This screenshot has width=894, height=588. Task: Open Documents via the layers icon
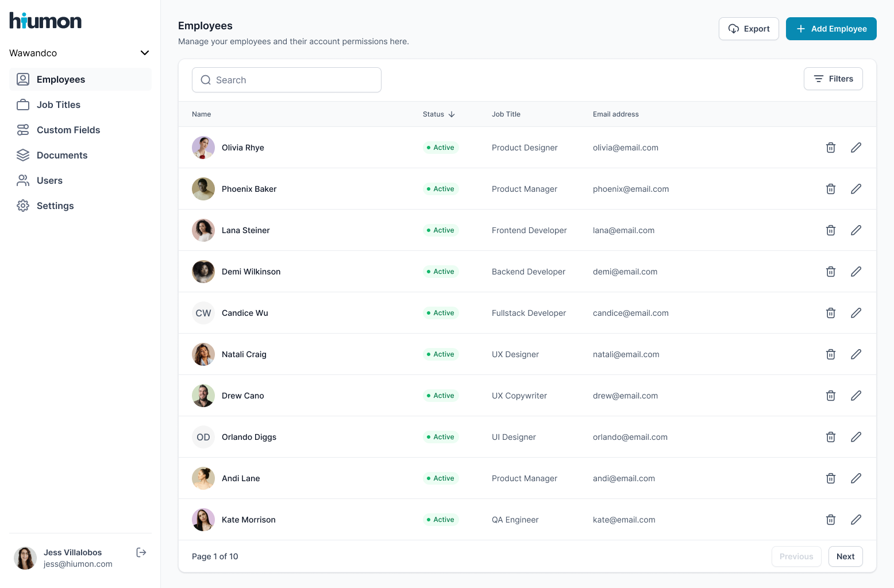click(23, 155)
